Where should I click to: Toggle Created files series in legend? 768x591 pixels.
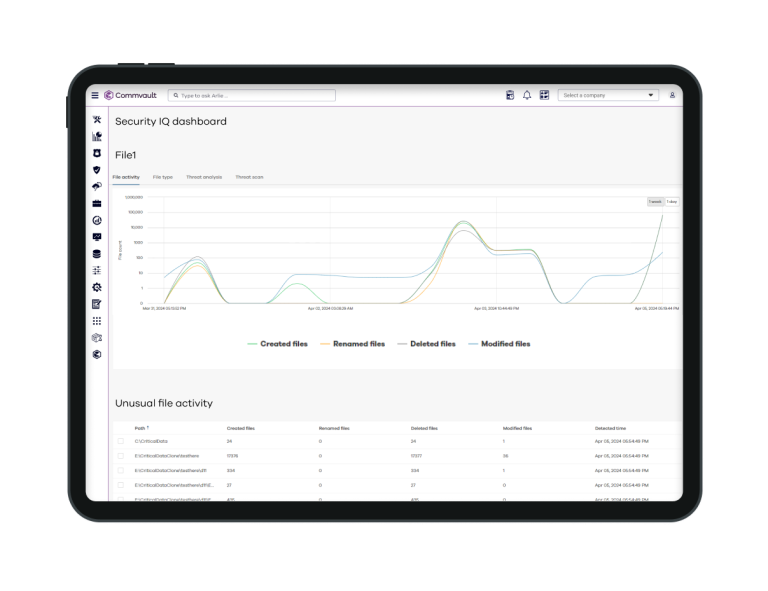click(278, 344)
